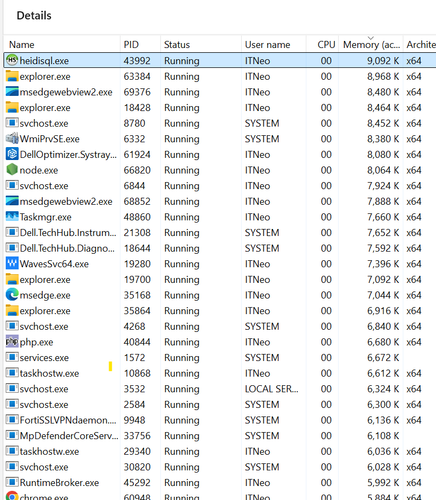
Task: Click the msedge.exe Edge icon
Action: pos(12,295)
